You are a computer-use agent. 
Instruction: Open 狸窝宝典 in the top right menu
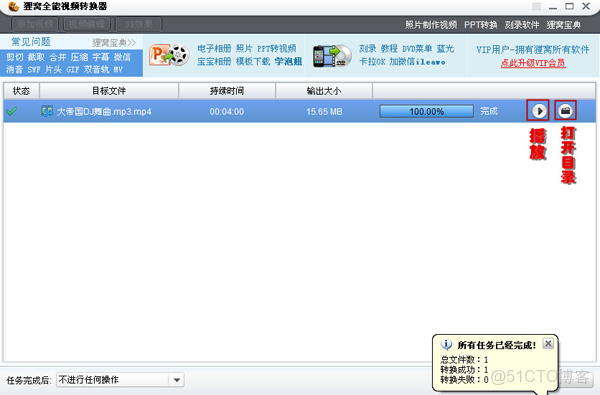pos(563,25)
